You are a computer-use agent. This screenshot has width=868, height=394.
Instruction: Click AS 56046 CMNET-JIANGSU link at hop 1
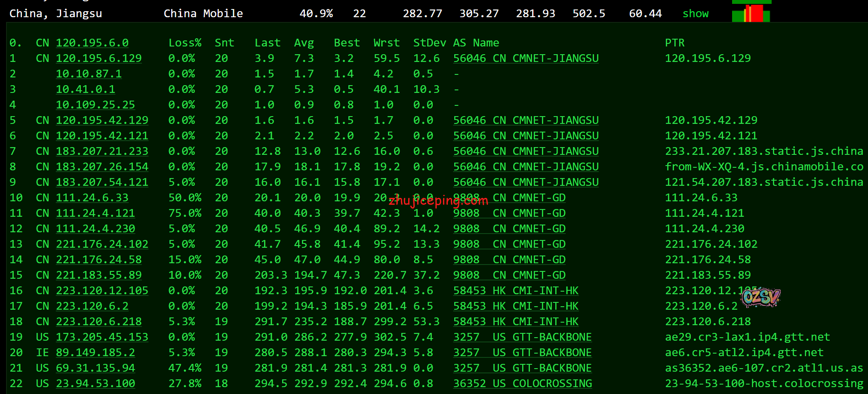point(526,58)
